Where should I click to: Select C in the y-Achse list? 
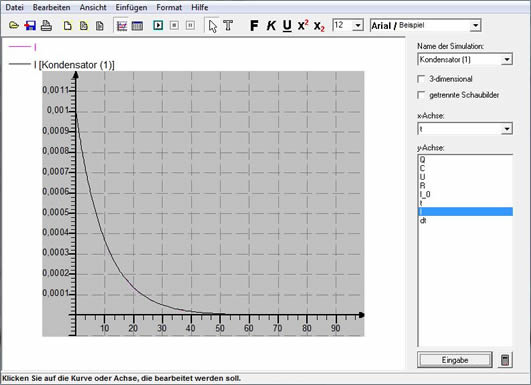pyautogui.click(x=466, y=168)
